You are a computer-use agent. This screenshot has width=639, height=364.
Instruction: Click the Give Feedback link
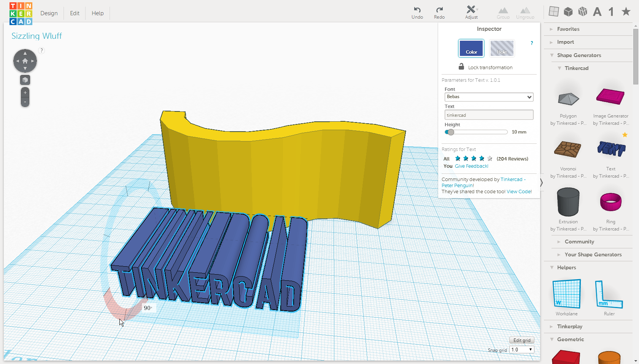point(471,166)
